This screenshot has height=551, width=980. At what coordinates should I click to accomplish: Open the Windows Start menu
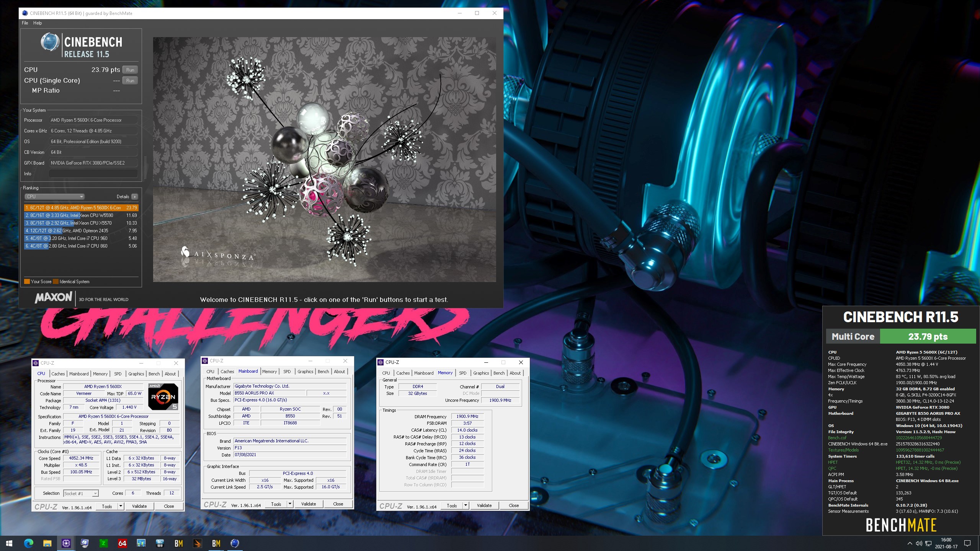pos(9,543)
